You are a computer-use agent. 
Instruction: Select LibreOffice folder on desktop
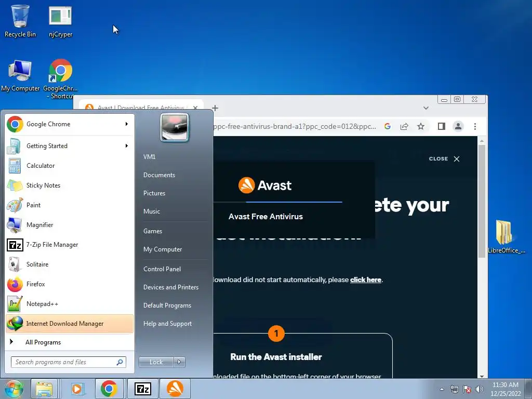(x=506, y=237)
